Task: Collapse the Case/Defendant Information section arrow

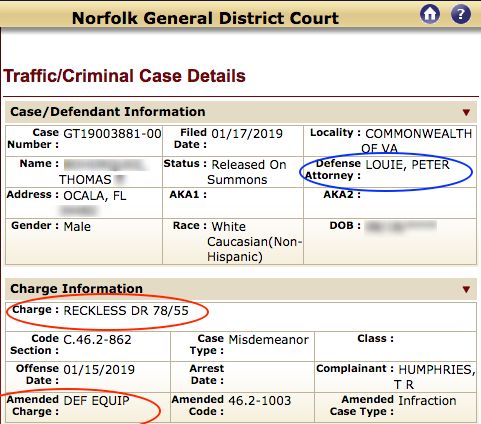Action: pos(466,112)
